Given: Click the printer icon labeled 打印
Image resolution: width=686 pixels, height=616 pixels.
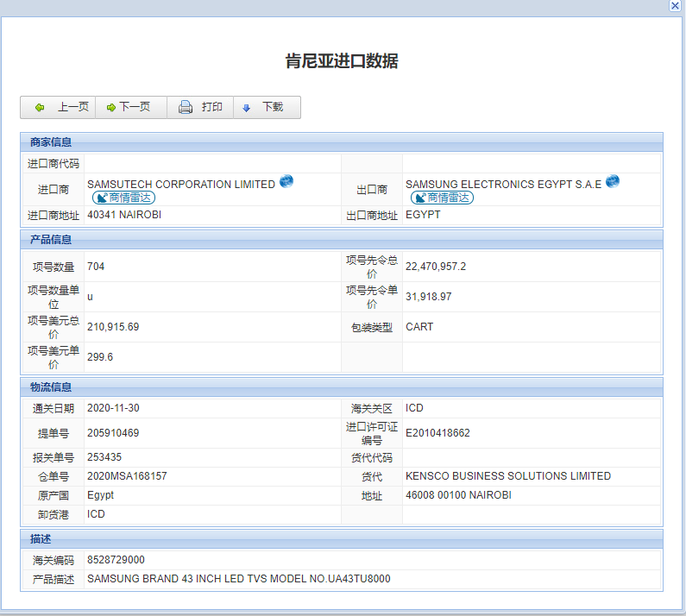Looking at the screenshot, I should (x=199, y=107).
